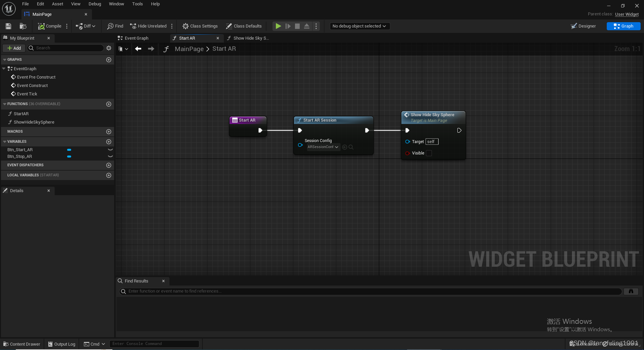This screenshot has width=644, height=350.
Task: Open My Blueprint view settings gear
Action: coord(109,48)
